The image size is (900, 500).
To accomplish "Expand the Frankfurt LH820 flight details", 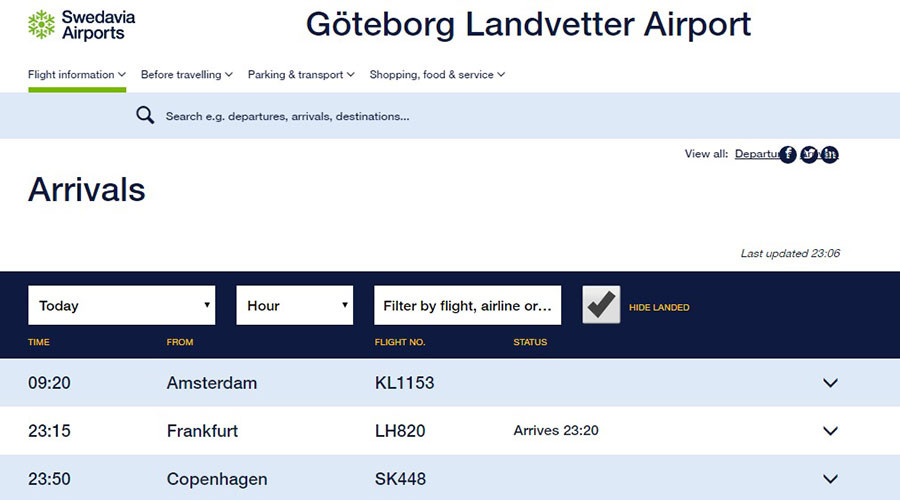I will click(830, 431).
